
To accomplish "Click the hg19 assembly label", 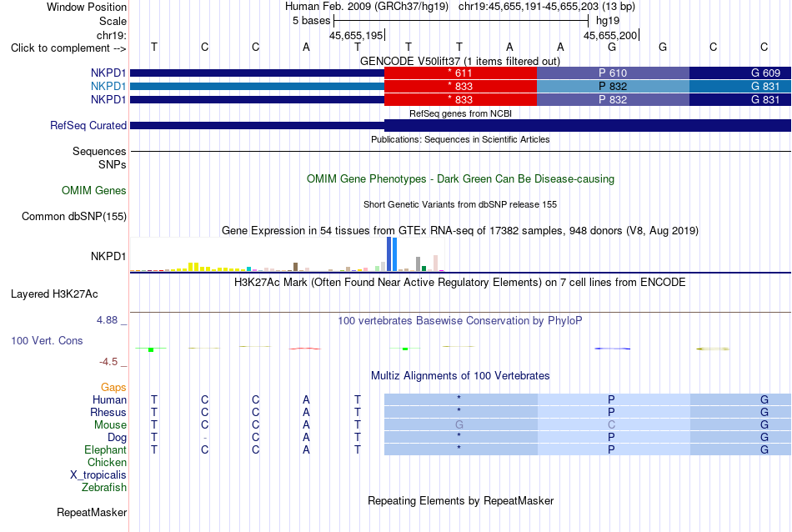I will click(x=608, y=21).
